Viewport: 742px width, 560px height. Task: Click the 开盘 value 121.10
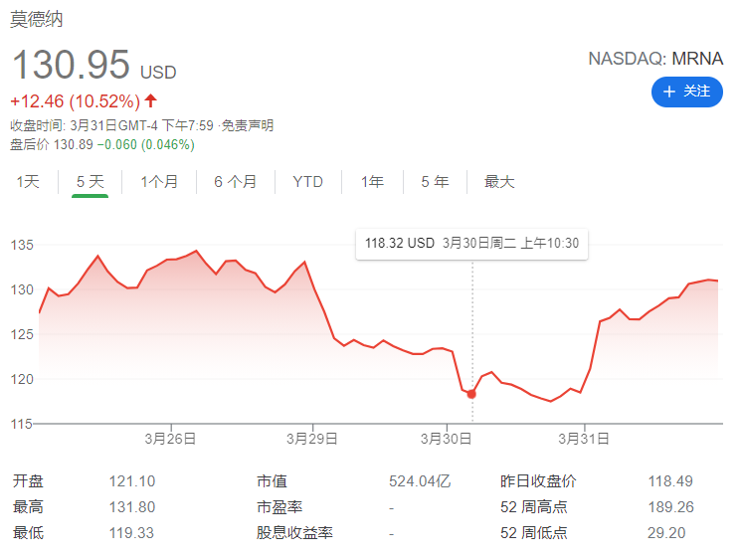pyautogui.click(x=132, y=481)
